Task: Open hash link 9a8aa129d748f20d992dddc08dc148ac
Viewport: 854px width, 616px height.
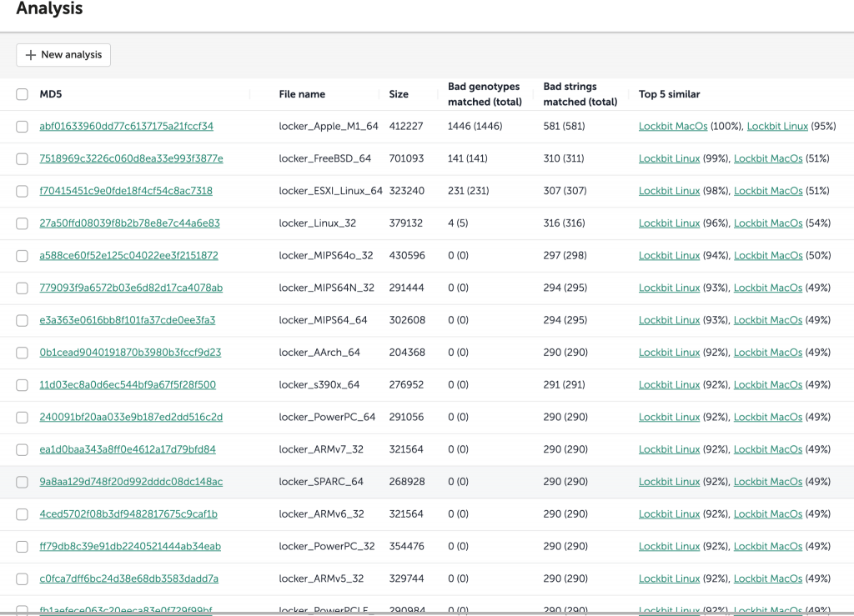Action: click(x=131, y=482)
